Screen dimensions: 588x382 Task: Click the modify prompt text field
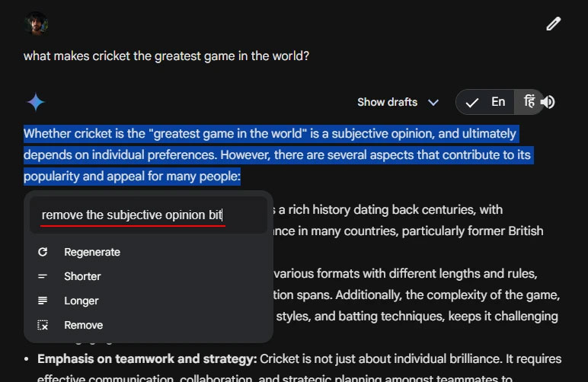point(148,215)
